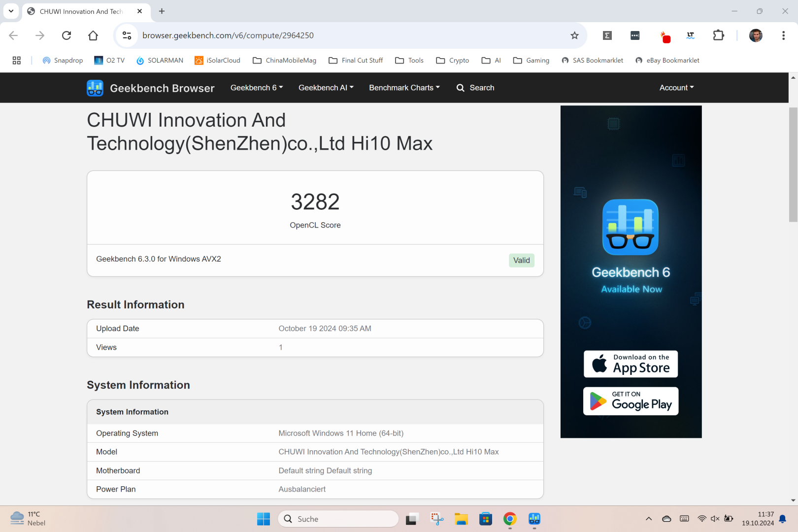Open the Chrome three-dot menu
This screenshot has height=532, width=798.
click(x=783, y=35)
